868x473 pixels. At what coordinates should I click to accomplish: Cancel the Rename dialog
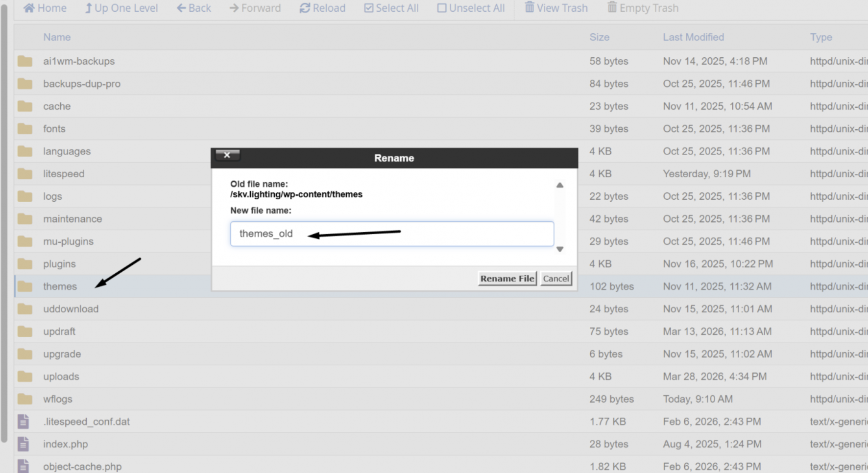(x=556, y=278)
